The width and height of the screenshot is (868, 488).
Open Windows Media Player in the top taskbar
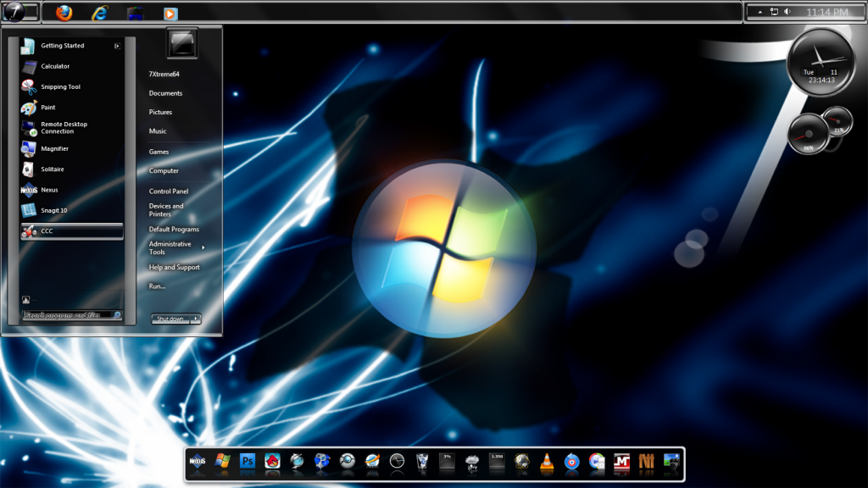coord(170,14)
